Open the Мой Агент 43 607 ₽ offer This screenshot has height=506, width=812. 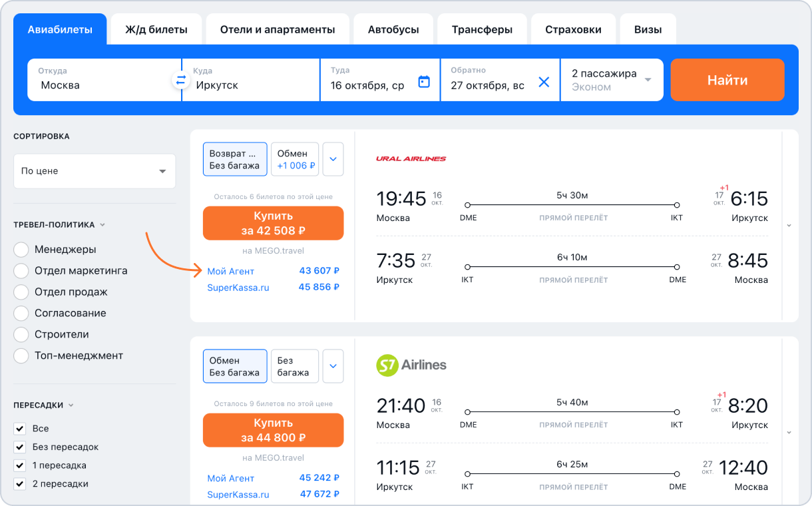(274, 271)
